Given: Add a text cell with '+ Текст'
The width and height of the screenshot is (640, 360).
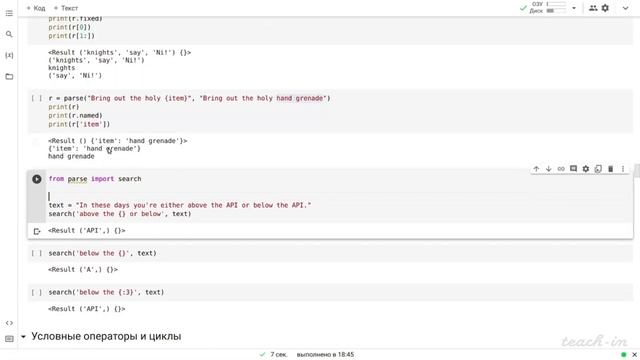Looking at the screenshot, I should pyautogui.click(x=66, y=8).
